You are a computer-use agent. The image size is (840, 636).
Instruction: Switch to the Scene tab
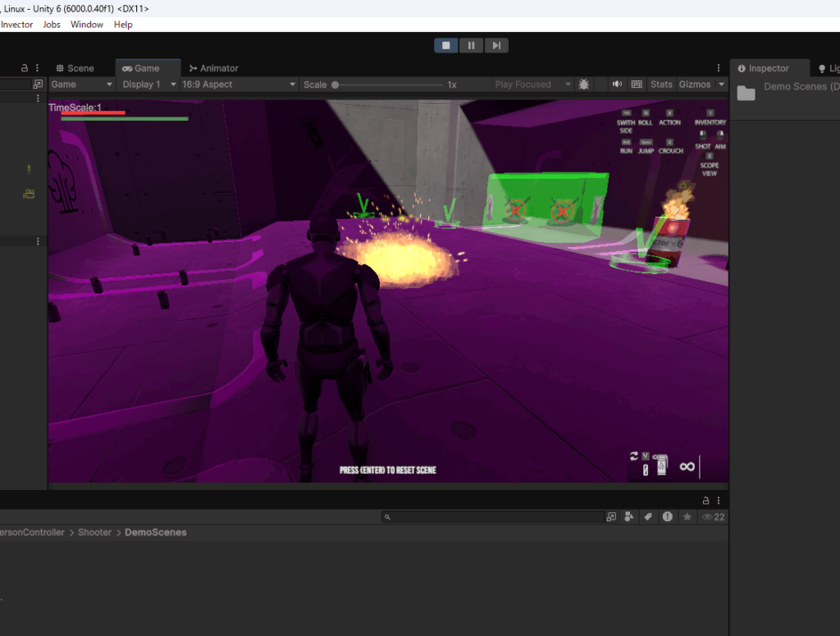coord(75,68)
